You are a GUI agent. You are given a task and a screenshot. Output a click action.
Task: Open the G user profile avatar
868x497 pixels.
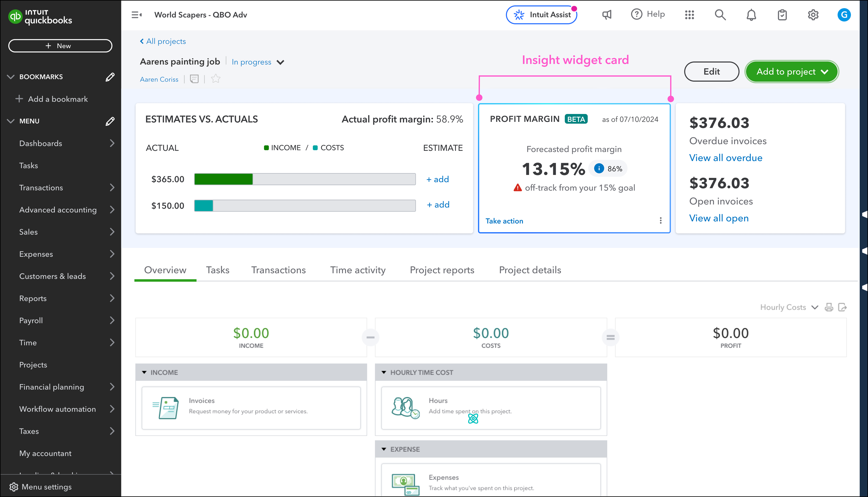(844, 15)
